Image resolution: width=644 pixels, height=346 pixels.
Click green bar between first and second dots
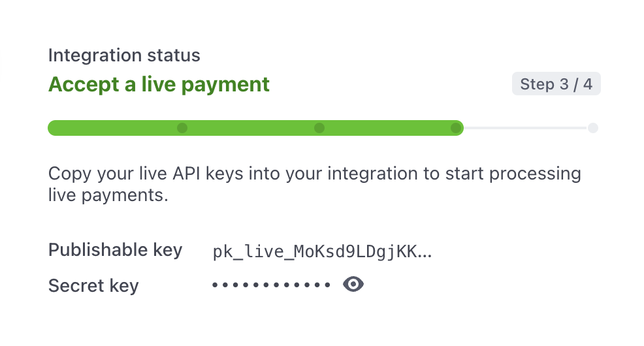tap(251, 128)
